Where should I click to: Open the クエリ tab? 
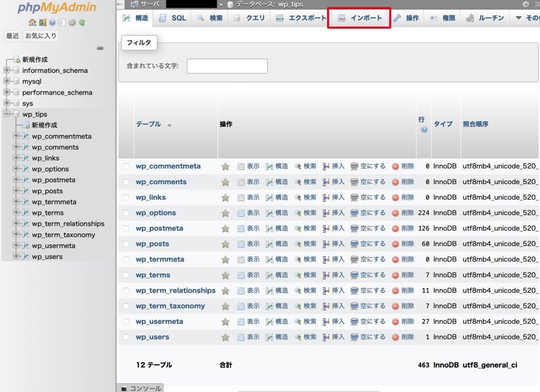point(250,18)
